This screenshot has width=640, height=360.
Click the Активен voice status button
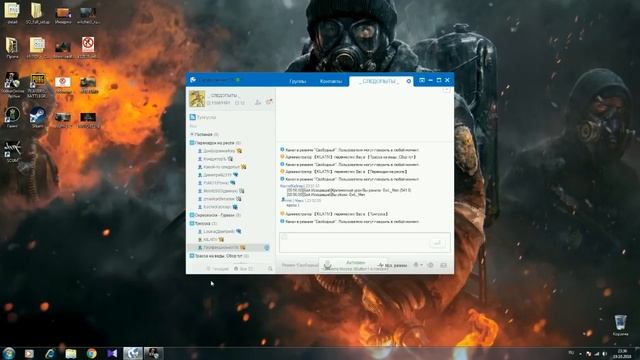356,262
